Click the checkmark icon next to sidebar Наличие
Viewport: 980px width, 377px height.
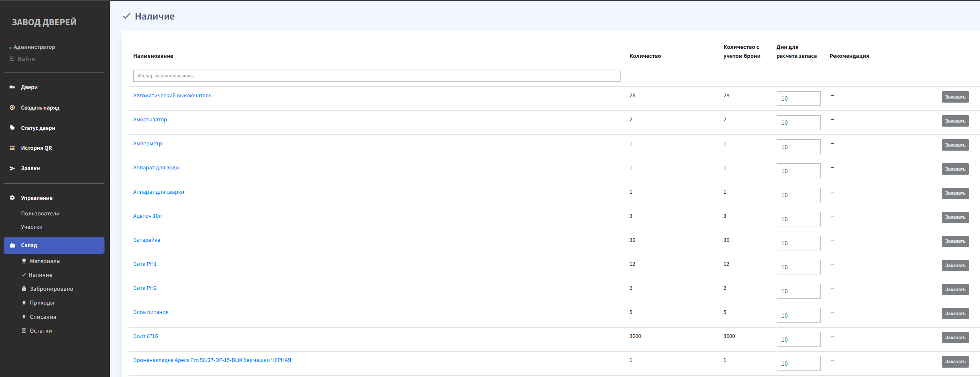(x=24, y=275)
